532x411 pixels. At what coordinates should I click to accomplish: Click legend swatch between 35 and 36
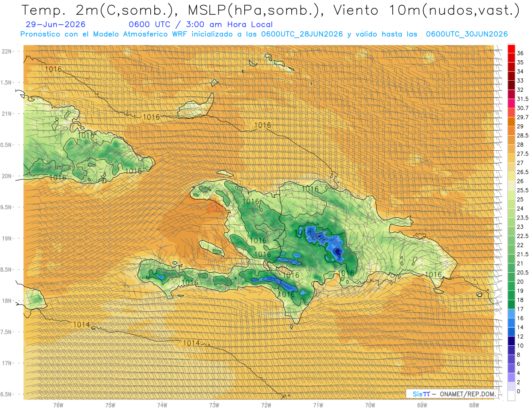point(511,58)
